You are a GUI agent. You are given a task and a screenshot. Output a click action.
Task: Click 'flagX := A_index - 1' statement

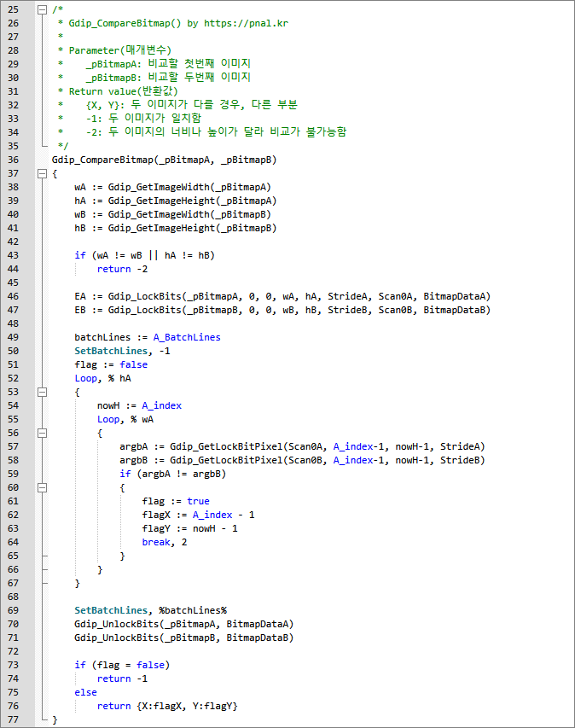198,515
